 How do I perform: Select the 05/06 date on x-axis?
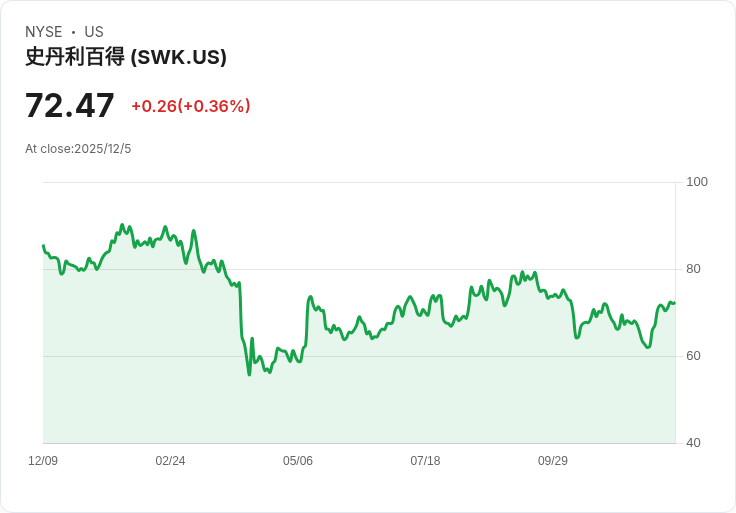tap(298, 461)
